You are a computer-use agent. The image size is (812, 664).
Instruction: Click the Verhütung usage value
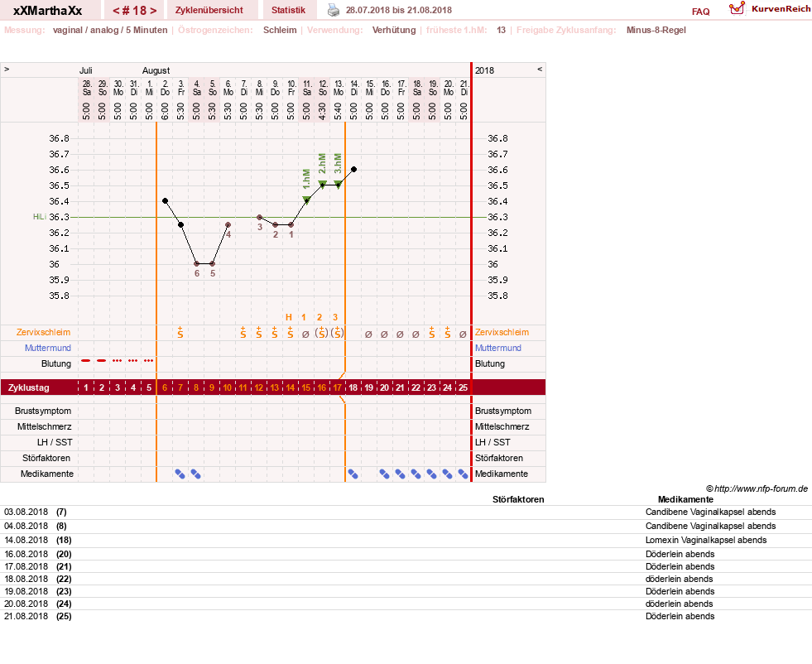tap(394, 30)
